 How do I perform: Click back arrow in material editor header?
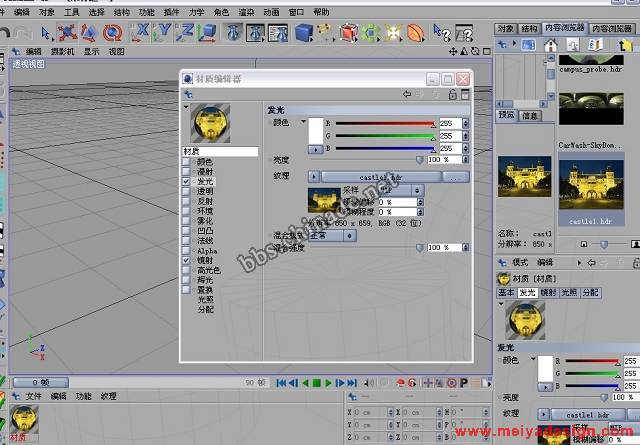pyautogui.click(x=407, y=94)
